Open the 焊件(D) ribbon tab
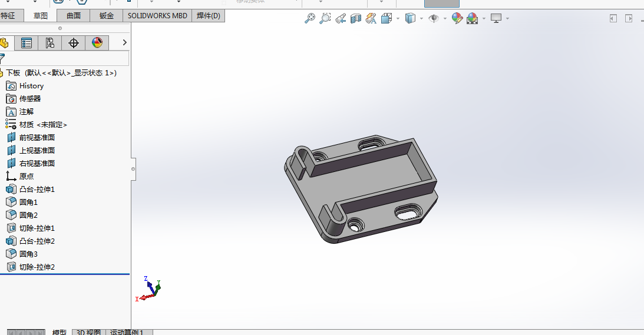The height and width of the screenshot is (335, 644). click(208, 15)
